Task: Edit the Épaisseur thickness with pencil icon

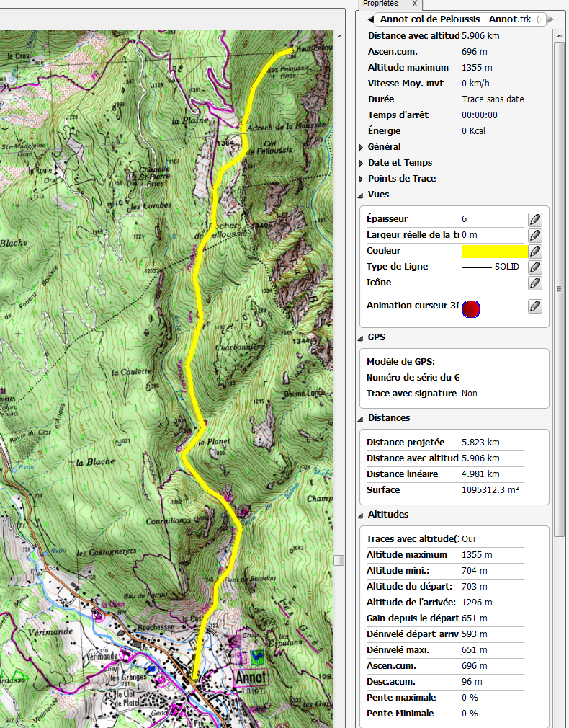Action: tap(534, 219)
